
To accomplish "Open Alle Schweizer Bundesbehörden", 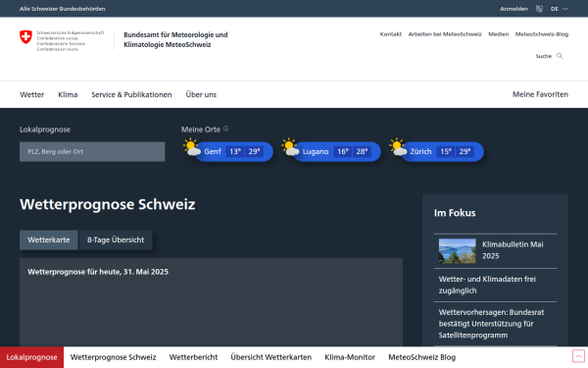I will click(63, 9).
